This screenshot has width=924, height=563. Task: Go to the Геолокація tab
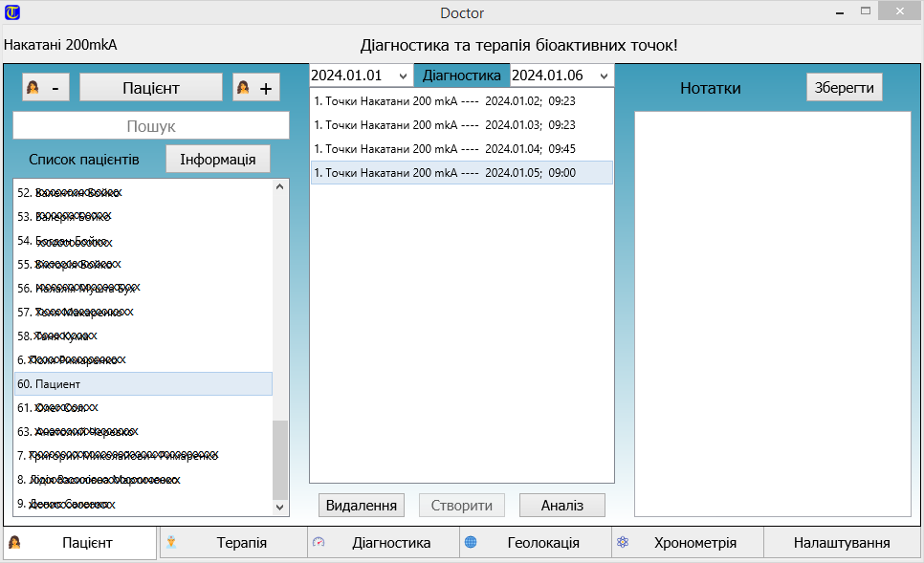[535, 543]
